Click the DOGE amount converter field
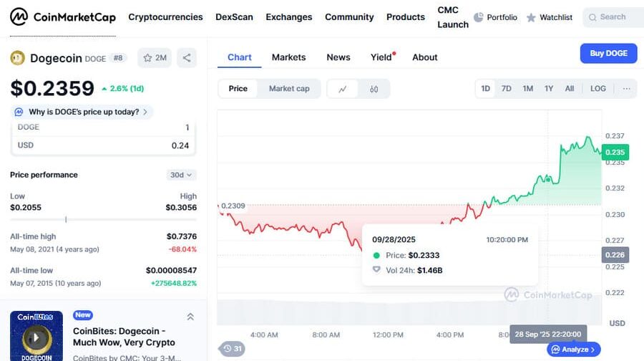644x361 pixels. click(103, 127)
